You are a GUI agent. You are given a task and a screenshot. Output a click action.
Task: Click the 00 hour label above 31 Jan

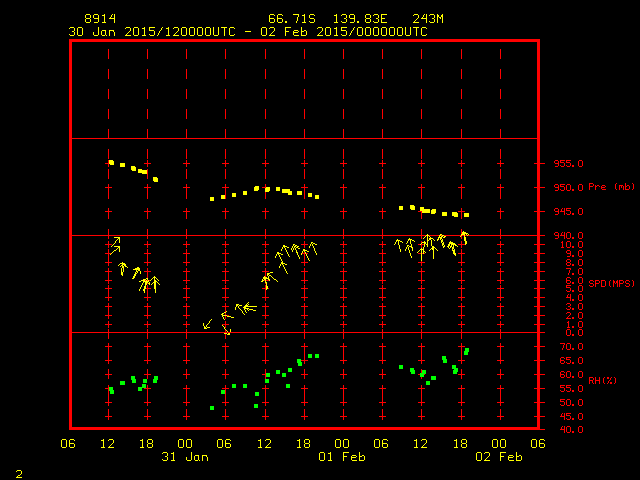pos(185,444)
